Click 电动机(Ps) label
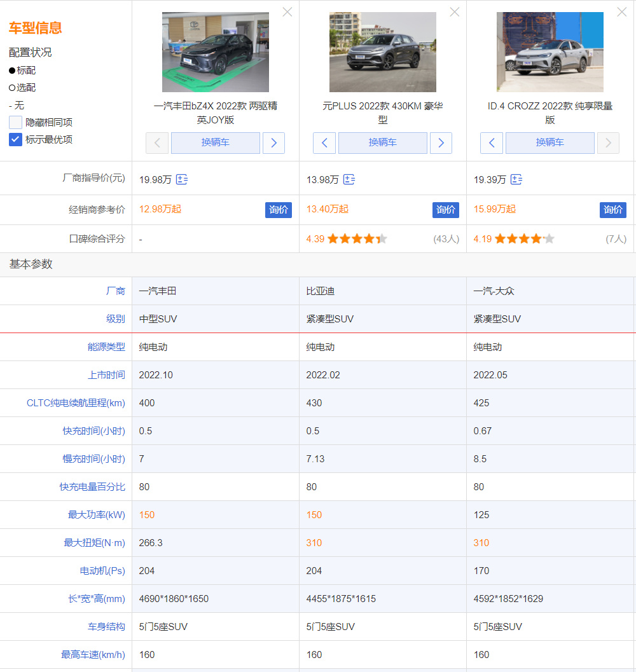The image size is (636, 672). 102,571
